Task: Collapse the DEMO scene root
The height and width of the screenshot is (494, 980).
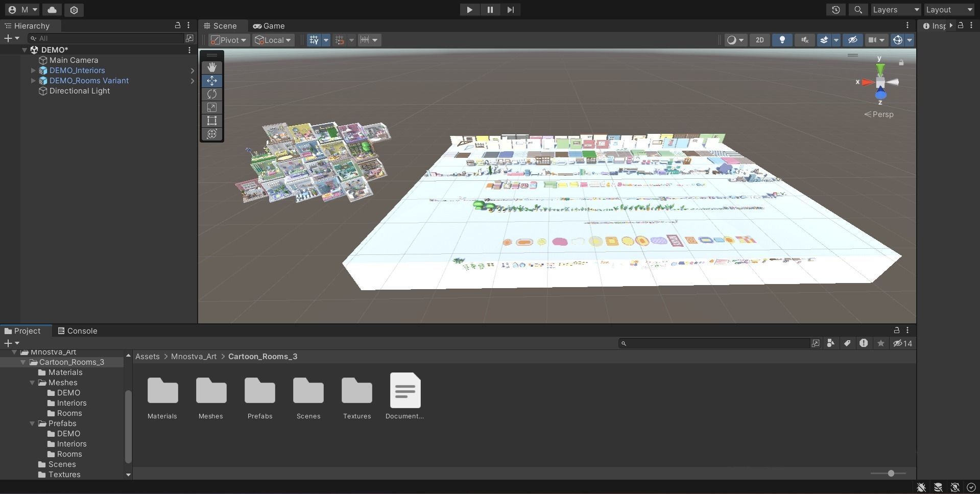Action: (24, 50)
